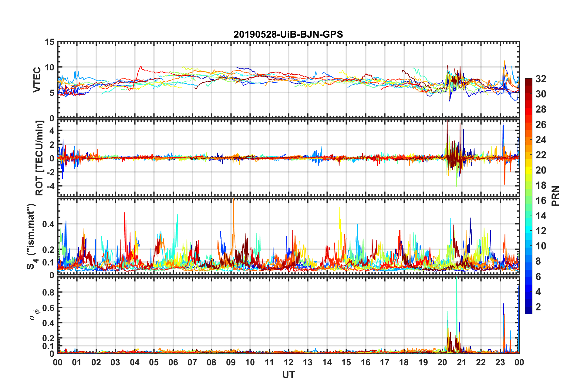577x392 pixels.
Task: Click hour tick 05 on UT axis
Action: click(x=154, y=362)
